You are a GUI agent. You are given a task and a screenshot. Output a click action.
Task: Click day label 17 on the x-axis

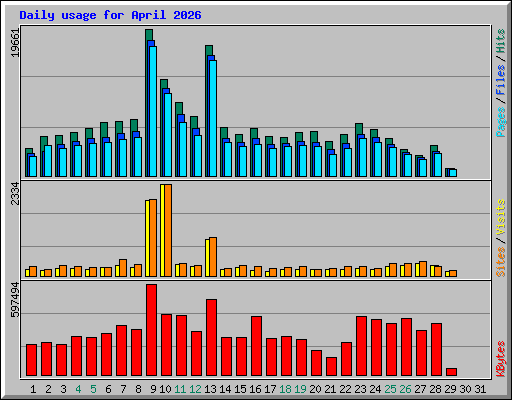270,389
